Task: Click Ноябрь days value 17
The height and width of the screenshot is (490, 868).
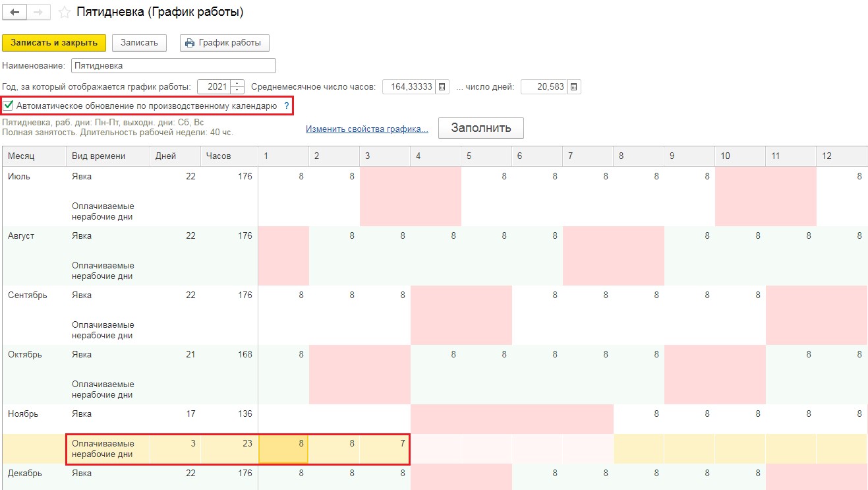Action: 191,414
